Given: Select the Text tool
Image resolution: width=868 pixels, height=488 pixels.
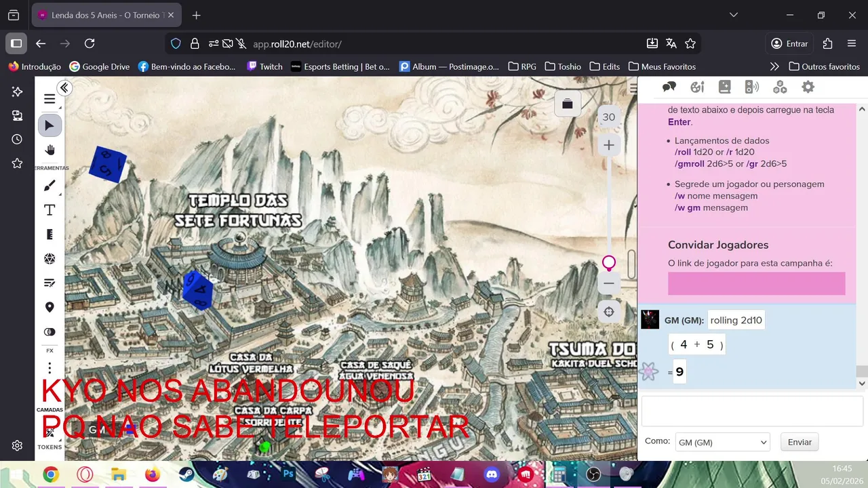Looking at the screenshot, I should pos(50,210).
